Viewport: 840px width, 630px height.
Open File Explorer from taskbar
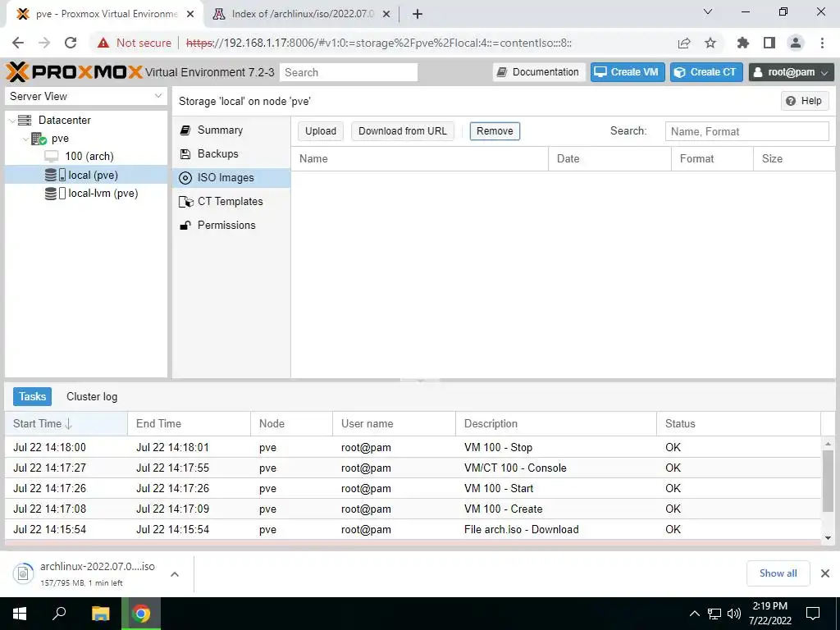[101, 614]
